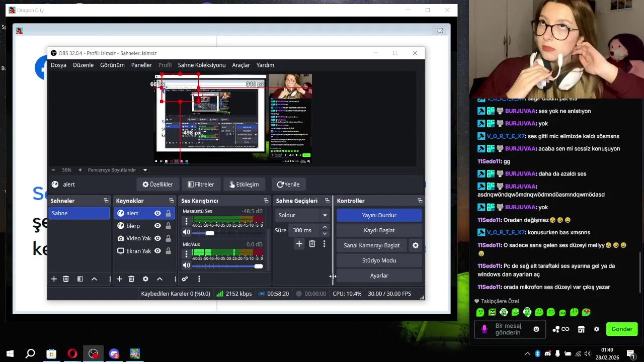Image resolution: width=644 pixels, height=362 pixels.
Task: Open the Araçlar menu
Action: (241, 65)
